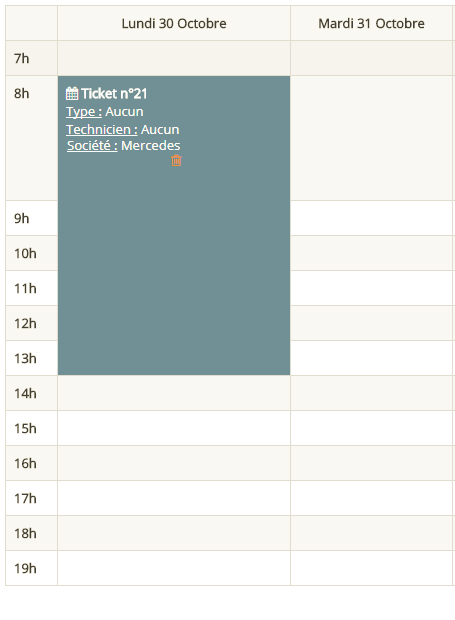The width and height of the screenshot is (455, 620).
Task: Select the Lundi 30 Octobre column header
Action: point(174,23)
